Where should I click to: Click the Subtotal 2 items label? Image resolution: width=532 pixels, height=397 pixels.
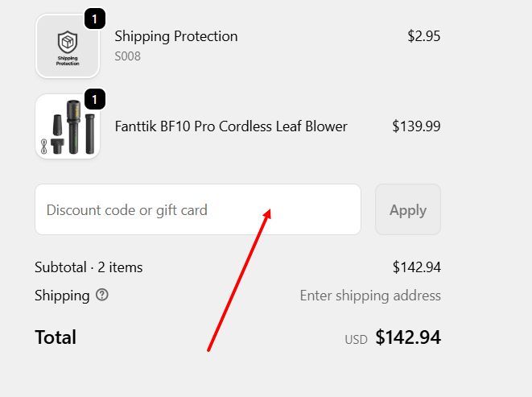tap(89, 267)
